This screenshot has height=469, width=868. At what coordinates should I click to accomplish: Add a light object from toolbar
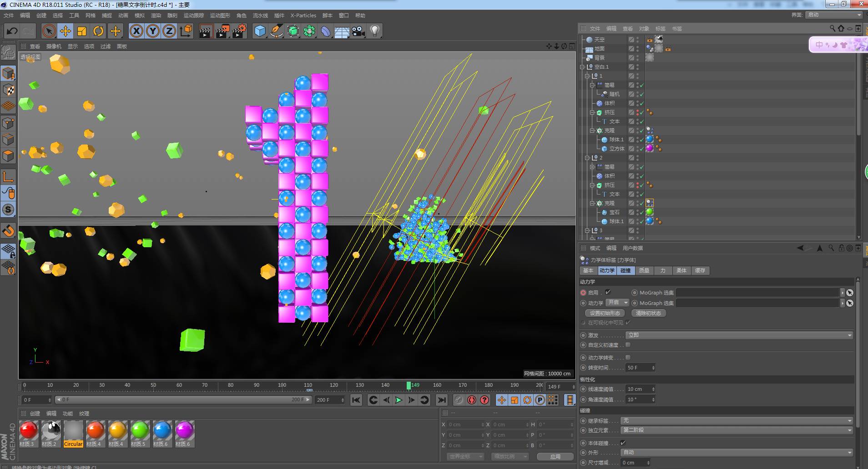click(374, 31)
